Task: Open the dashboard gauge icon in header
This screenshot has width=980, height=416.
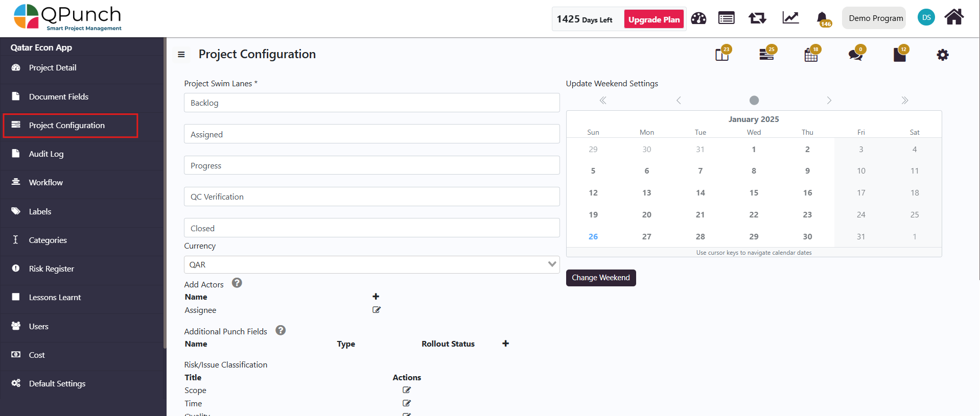Action: (x=698, y=18)
